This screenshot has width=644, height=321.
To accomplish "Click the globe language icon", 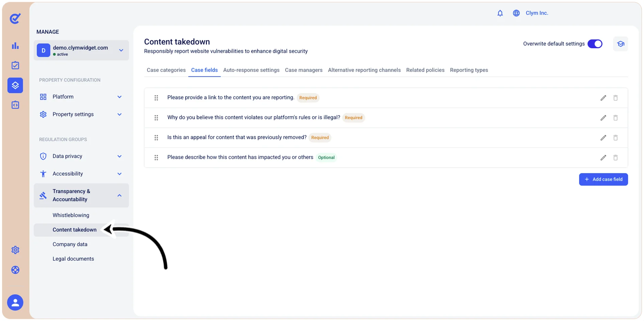I will pyautogui.click(x=516, y=13).
